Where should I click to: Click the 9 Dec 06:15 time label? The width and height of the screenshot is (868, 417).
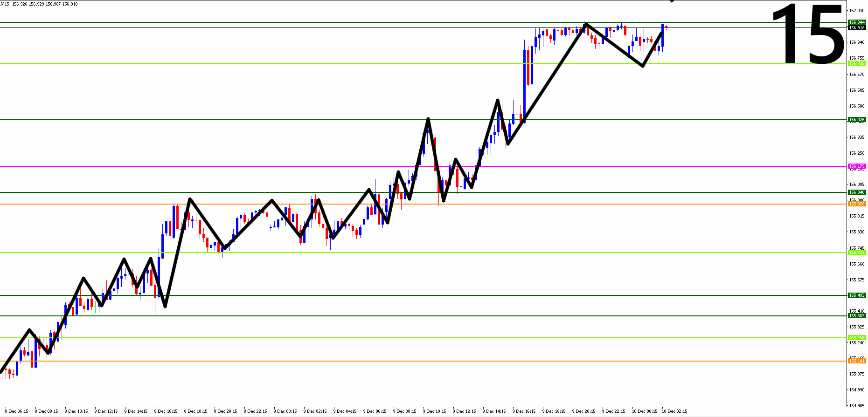point(375,411)
